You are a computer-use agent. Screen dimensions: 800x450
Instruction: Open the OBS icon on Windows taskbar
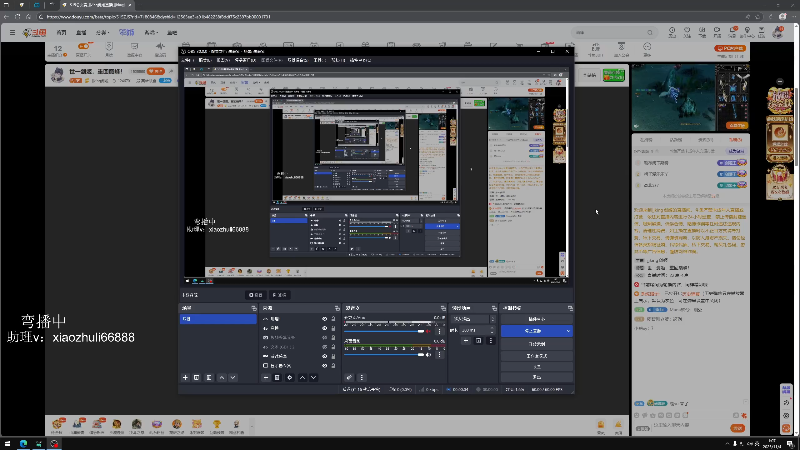pos(54,443)
